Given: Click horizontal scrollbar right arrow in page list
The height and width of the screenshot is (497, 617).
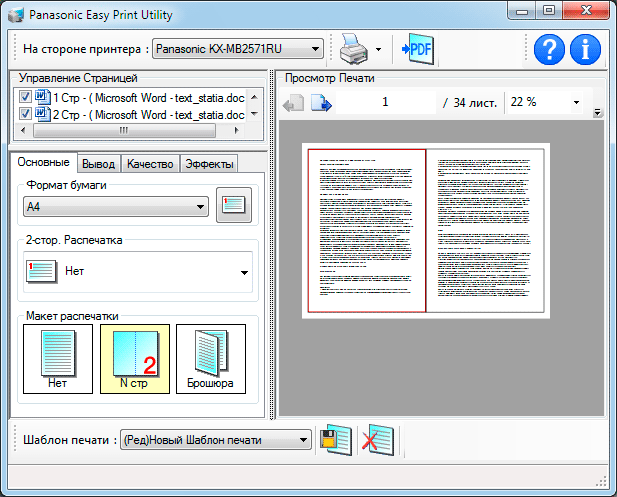Looking at the screenshot, I should click(236, 130).
